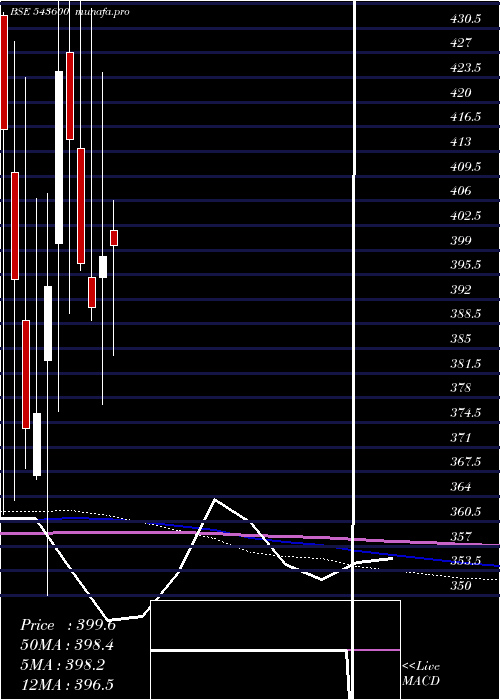
Task: Click the 5MA : 398.2 readout
Action: pos(62,665)
